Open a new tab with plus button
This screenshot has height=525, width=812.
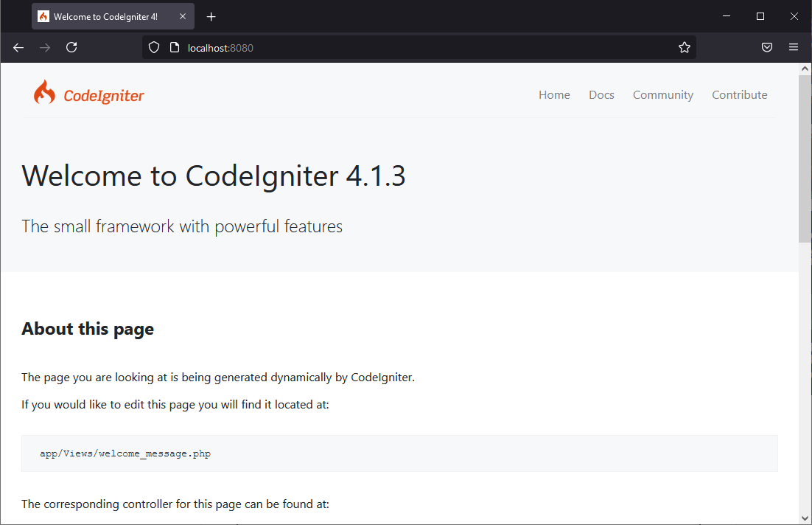(x=211, y=16)
